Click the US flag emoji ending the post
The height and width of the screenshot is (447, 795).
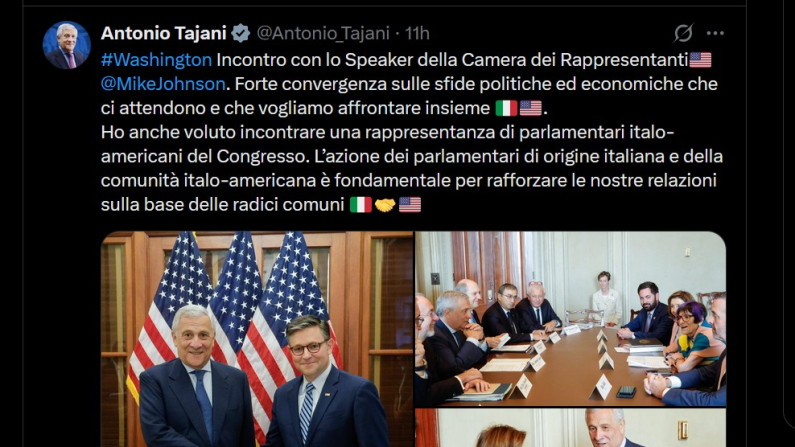click(x=410, y=205)
